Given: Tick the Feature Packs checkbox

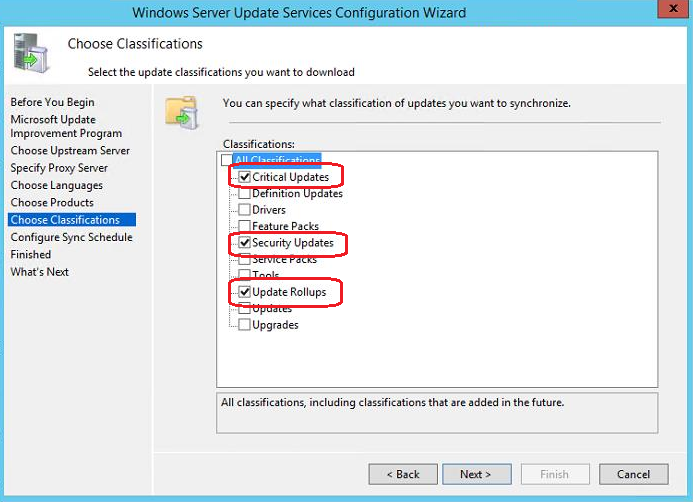Looking at the screenshot, I should [x=245, y=227].
